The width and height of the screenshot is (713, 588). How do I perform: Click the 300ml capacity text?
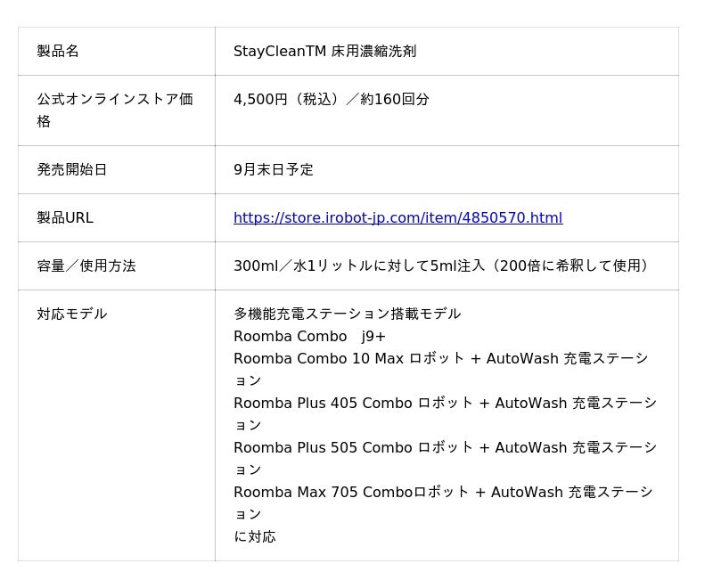[x=256, y=266]
